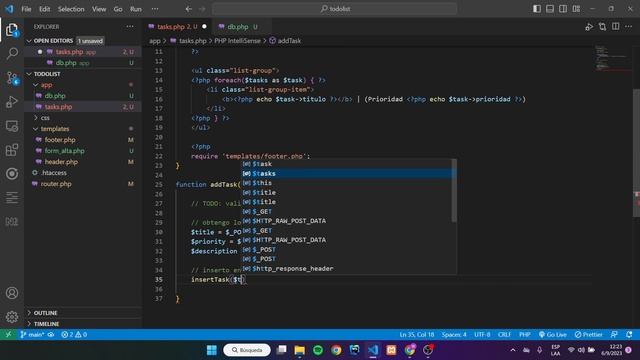640x360 pixels.
Task: Open notifications bell in status bar
Action: (629, 334)
